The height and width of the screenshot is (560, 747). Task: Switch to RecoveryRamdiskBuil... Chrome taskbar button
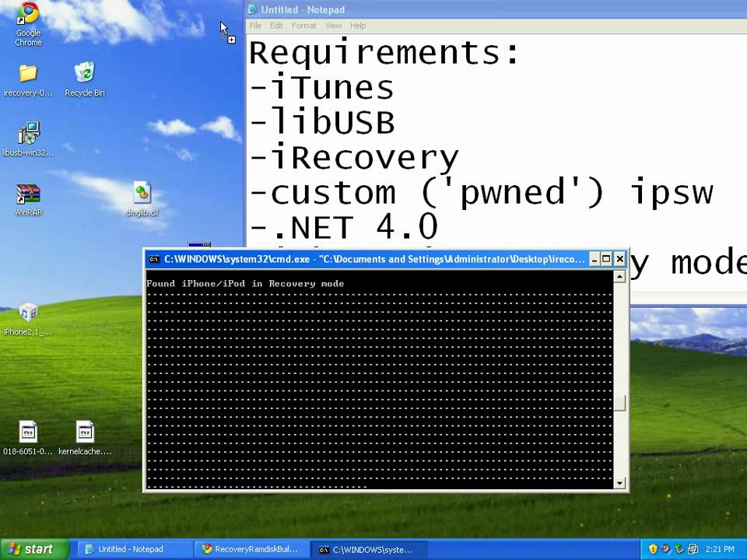(x=251, y=549)
